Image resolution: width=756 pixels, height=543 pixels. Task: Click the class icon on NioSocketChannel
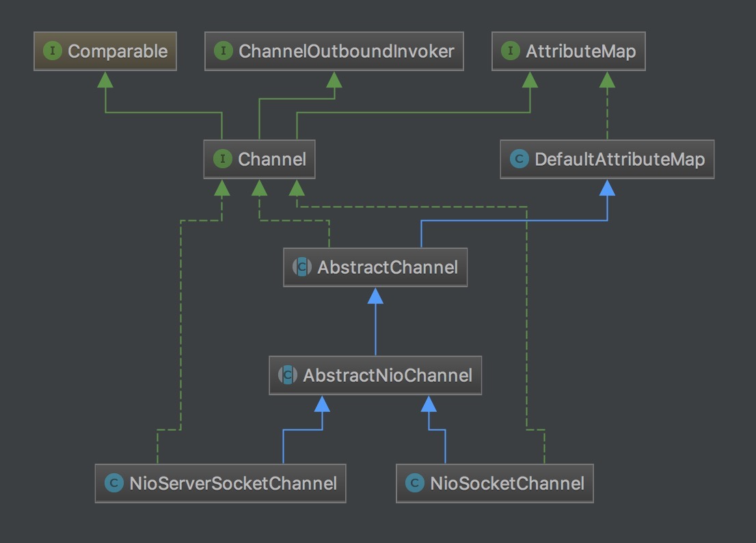point(415,483)
